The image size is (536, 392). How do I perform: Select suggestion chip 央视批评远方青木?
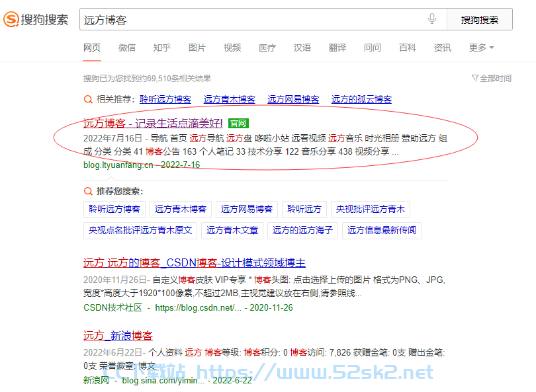[x=371, y=209]
